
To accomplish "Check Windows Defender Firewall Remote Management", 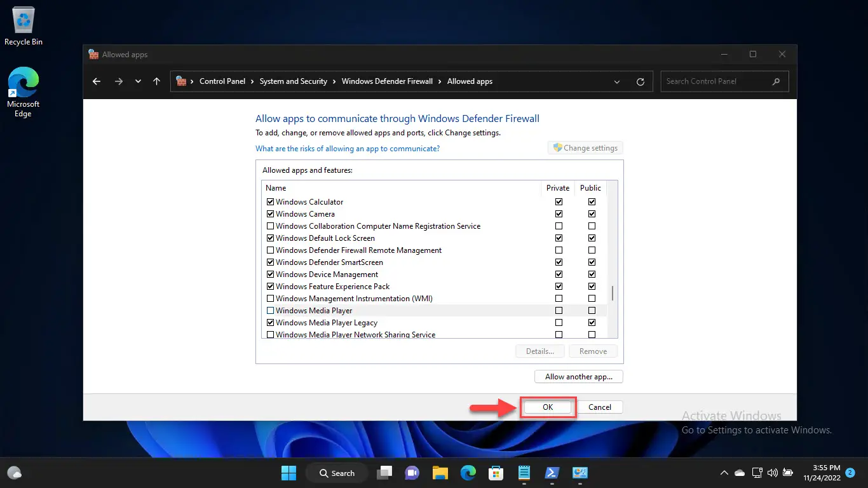I will [x=270, y=250].
